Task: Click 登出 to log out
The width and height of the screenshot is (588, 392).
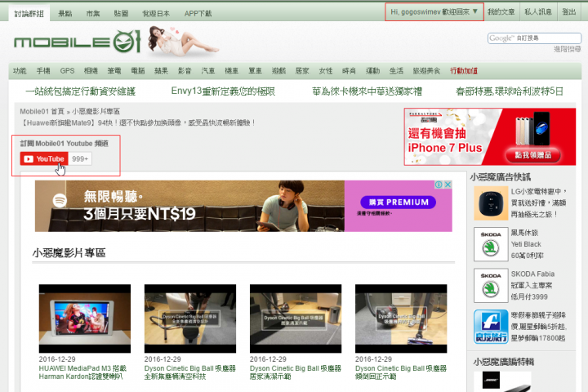Action: [568, 12]
